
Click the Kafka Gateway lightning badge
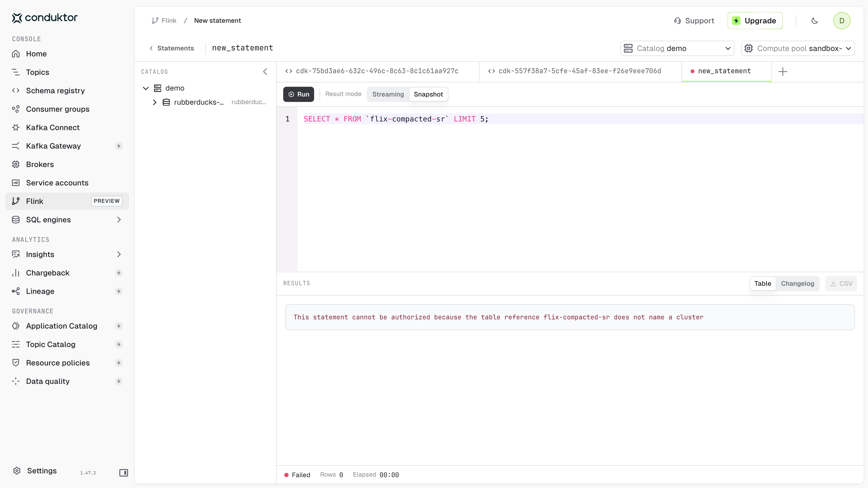(119, 146)
